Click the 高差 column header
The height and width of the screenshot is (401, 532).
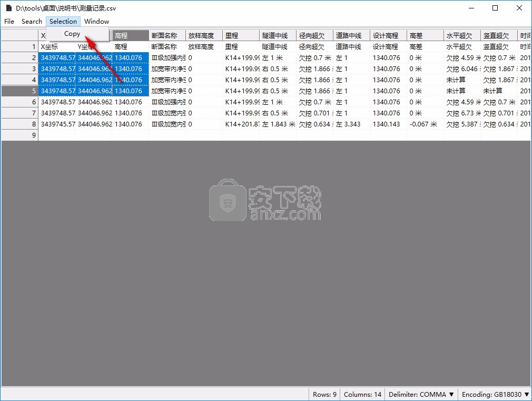(x=426, y=36)
